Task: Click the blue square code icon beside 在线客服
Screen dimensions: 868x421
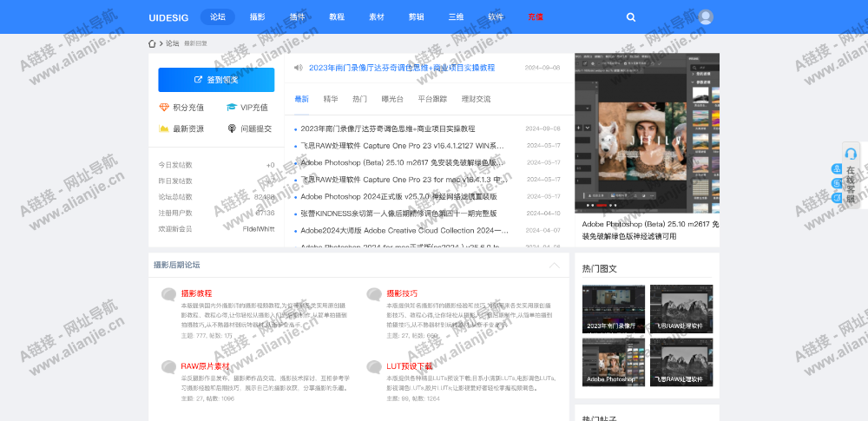Action: [x=837, y=183]
